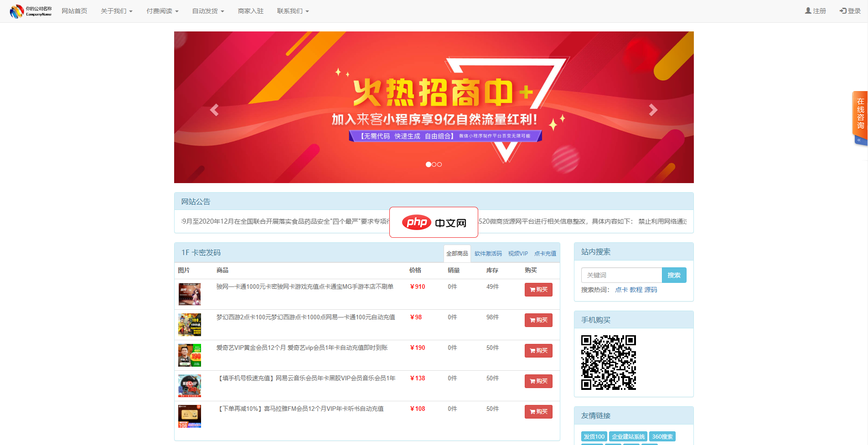This screenshot has height=445, width=868.
Task: Select the second carousel indicator dot
Action: (434, 164)
